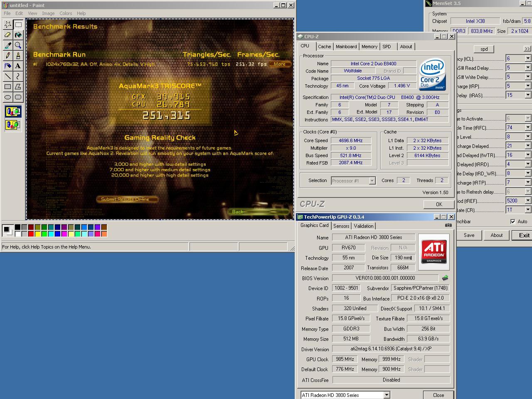Click the Exit button in MemSet
Screen dimensions: 532x399
[525, 235]
